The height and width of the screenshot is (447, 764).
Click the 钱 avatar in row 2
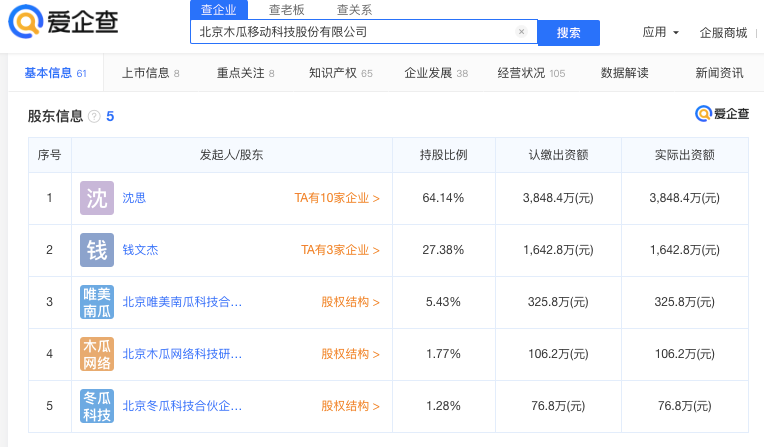pos(97,250)
